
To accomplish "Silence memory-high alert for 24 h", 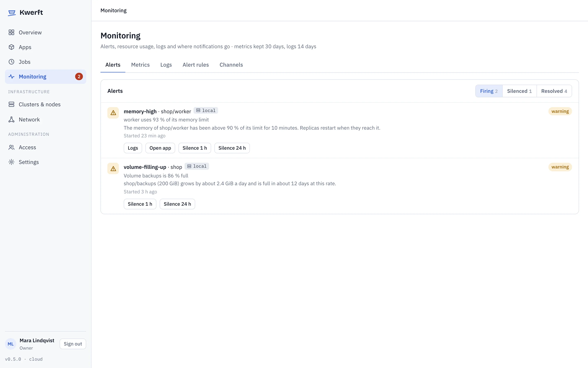I will click(232, 148).
